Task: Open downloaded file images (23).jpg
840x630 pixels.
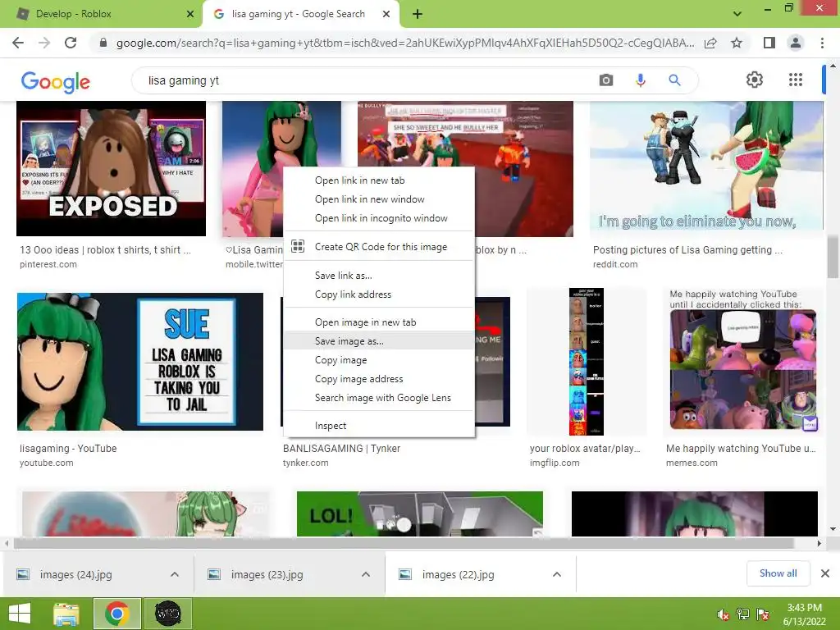Action: (267, 575)
